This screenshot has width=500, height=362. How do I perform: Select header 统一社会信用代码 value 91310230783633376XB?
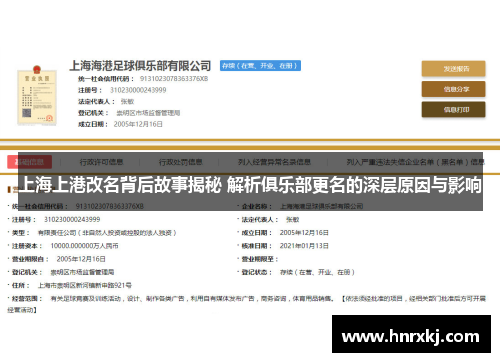[x=174, y=79]
